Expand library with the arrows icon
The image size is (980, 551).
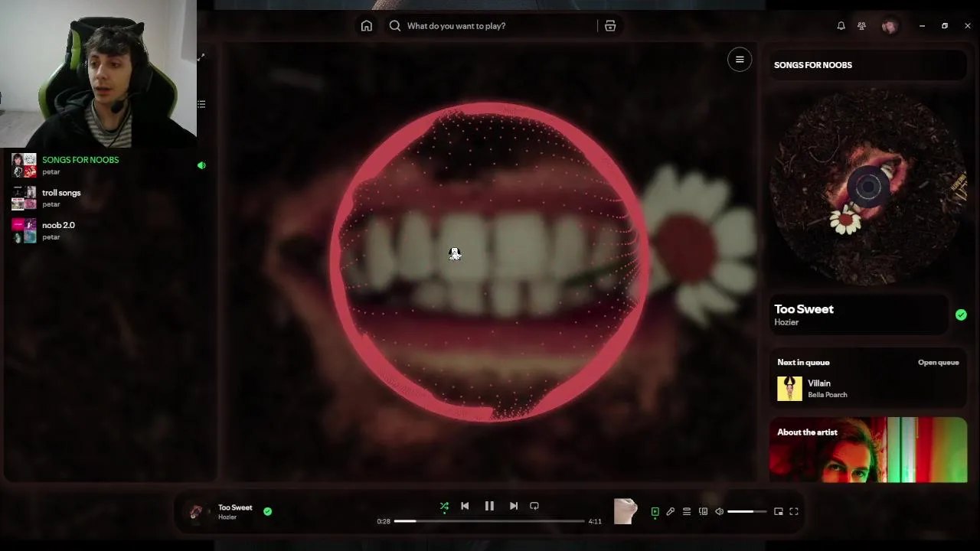[x=201, y=57]
